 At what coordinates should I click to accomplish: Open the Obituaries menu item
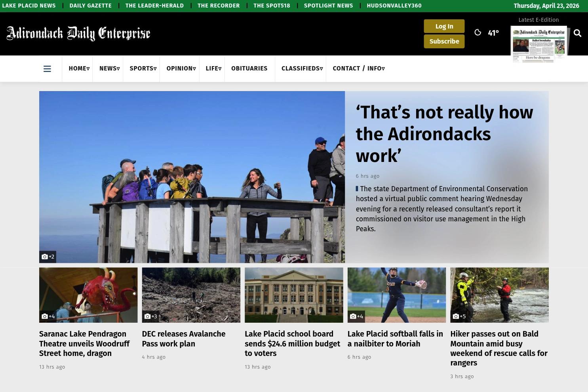tap(249, 69)
